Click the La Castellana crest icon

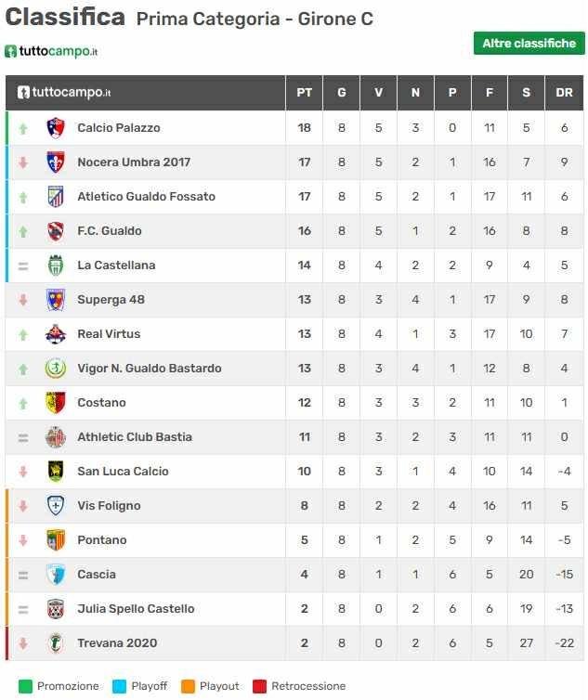click(x=56, y=266)
